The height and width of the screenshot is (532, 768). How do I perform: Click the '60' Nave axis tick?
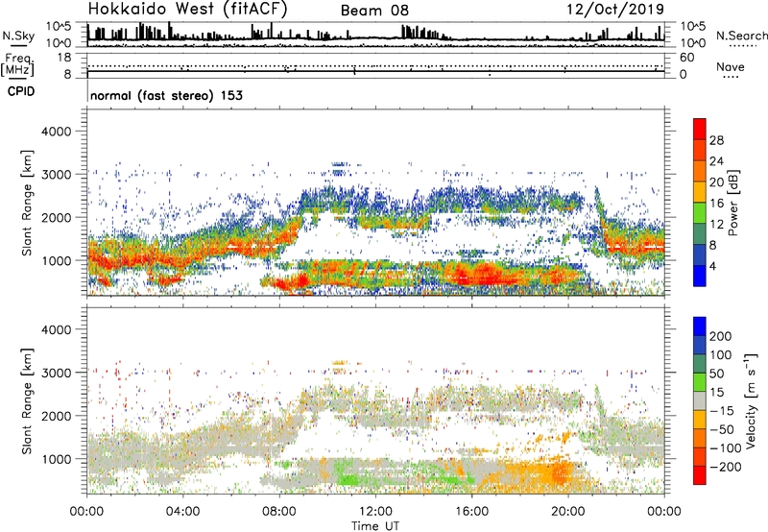tap(686, 58)
